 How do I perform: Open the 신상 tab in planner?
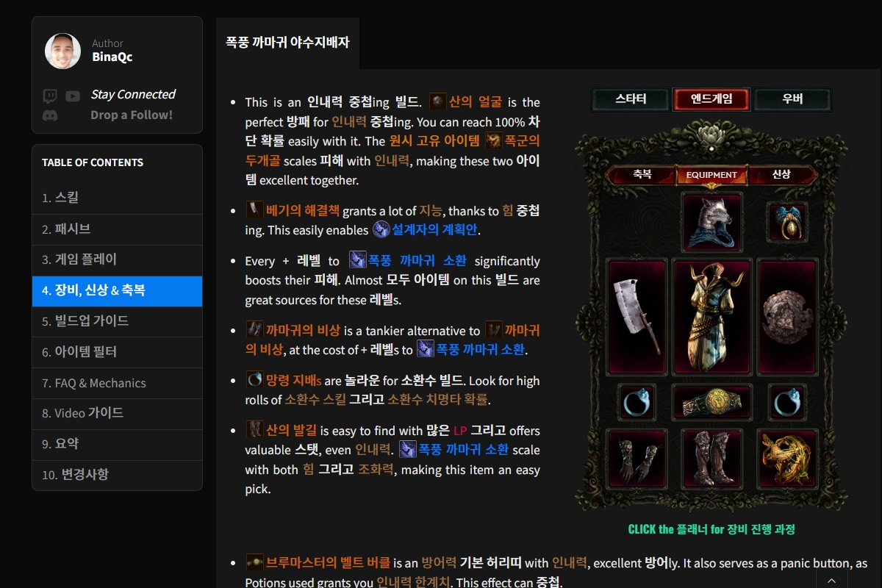click(x=782, y=175)
